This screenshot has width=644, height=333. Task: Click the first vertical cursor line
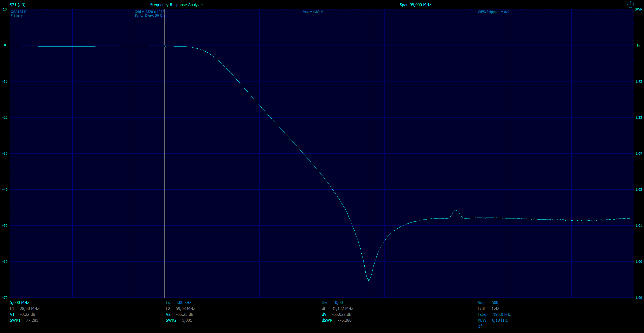point(164,161)
